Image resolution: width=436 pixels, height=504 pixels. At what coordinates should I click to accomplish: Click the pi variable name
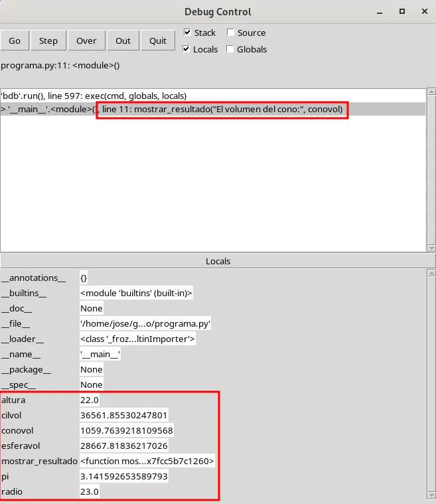(5, 477)
